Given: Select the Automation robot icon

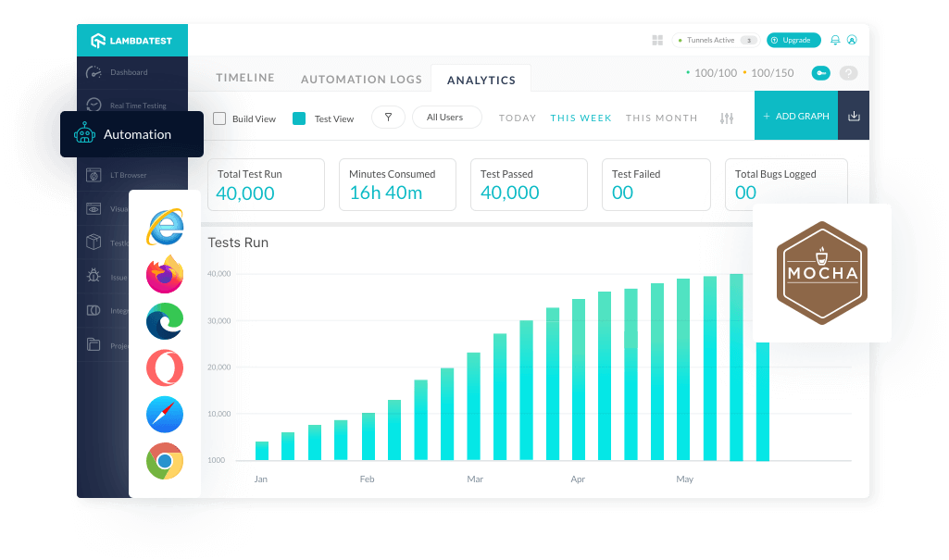Looking at the screenshot, I should [85, 133].
